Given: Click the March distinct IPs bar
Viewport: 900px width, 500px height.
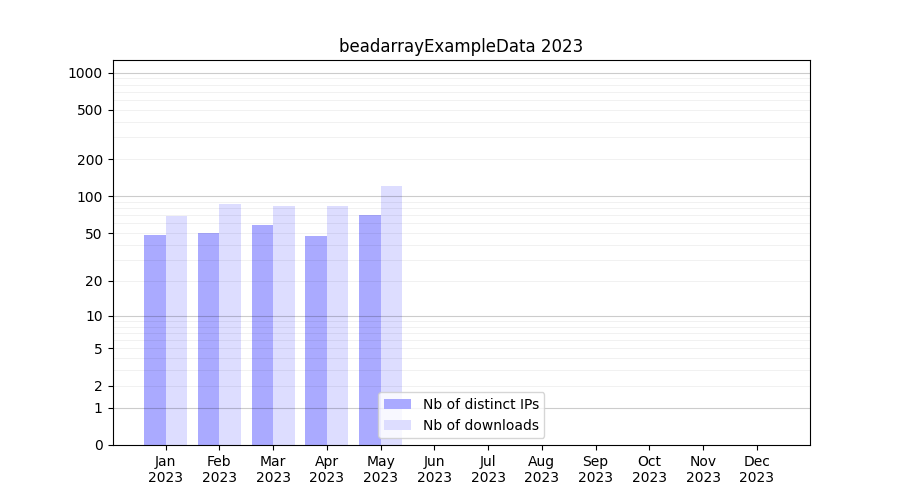Looking at the screenshot, I should (262, 335).
